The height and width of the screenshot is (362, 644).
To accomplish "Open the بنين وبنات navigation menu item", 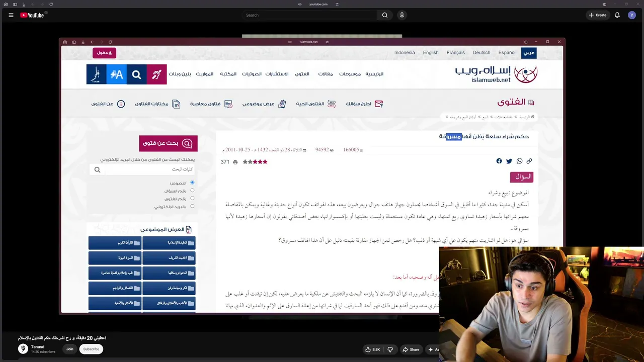I will coord(180,74).
